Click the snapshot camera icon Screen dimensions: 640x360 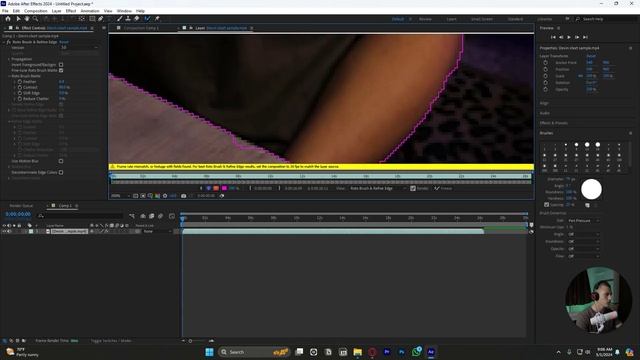[x=184, y=196]
